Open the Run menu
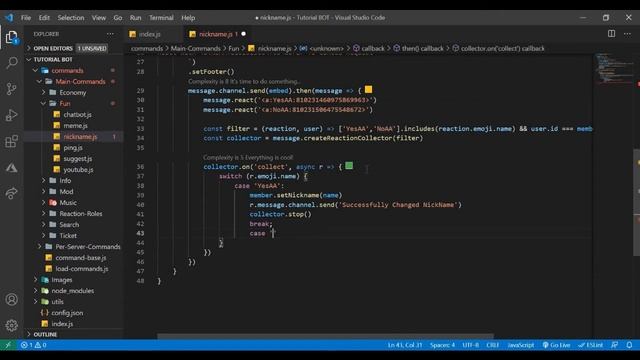 [136, 18]
